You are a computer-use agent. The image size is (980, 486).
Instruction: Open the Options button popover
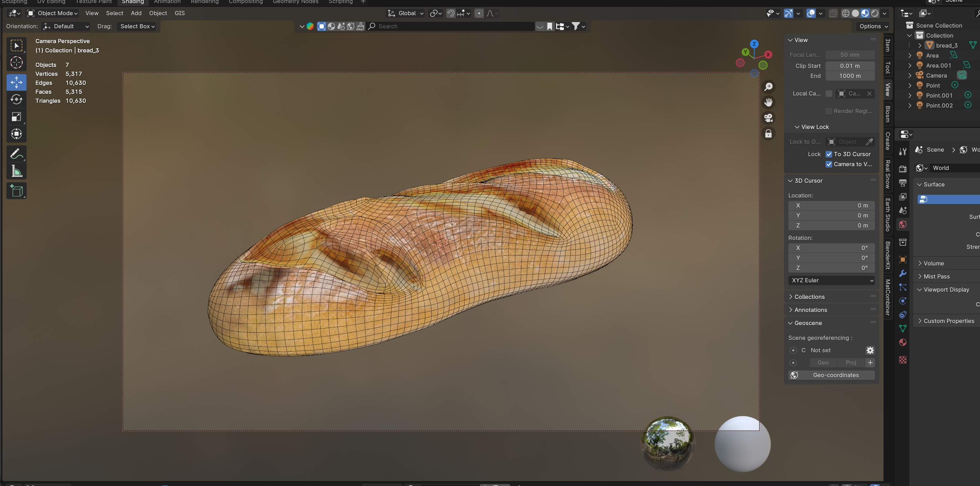coord(873,26)
